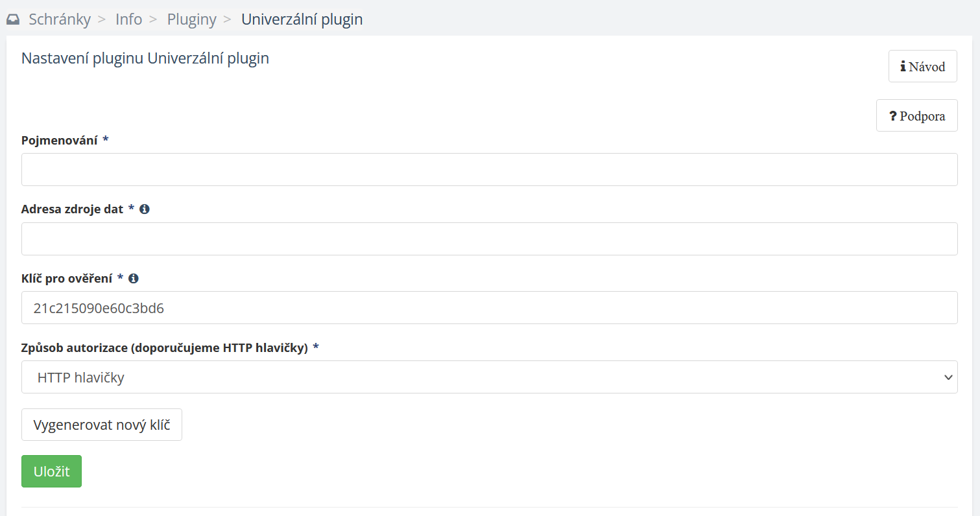
Task: Go to Schránky in the breadcrumb
Action: 60,19
